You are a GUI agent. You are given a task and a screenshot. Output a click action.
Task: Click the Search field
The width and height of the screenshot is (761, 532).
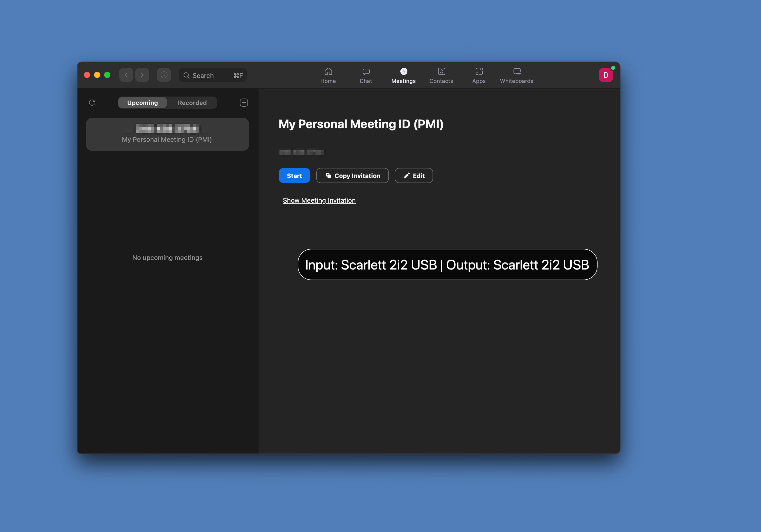click(x=213, y=75)
